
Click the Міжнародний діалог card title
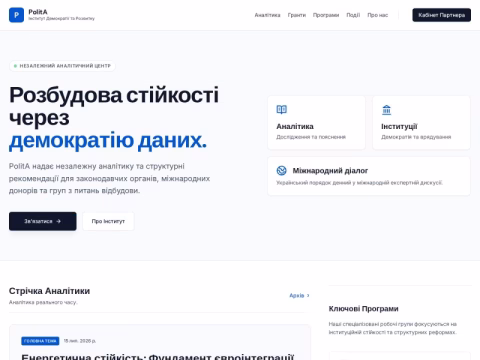coord(330,171)
